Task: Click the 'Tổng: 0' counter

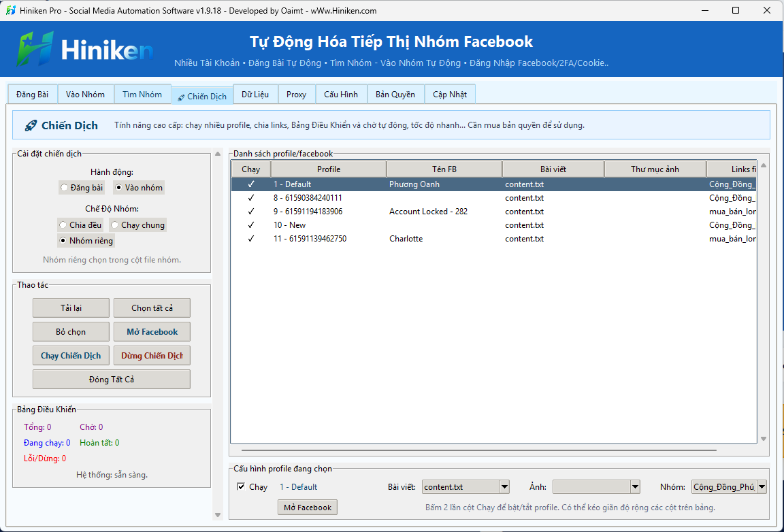Action: [x=37, y=427]
